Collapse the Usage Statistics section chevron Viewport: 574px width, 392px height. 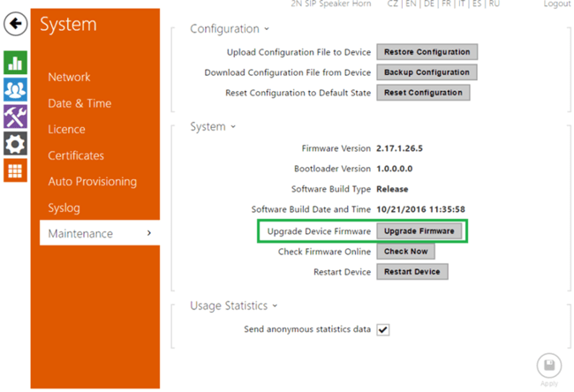click(275, 305)
